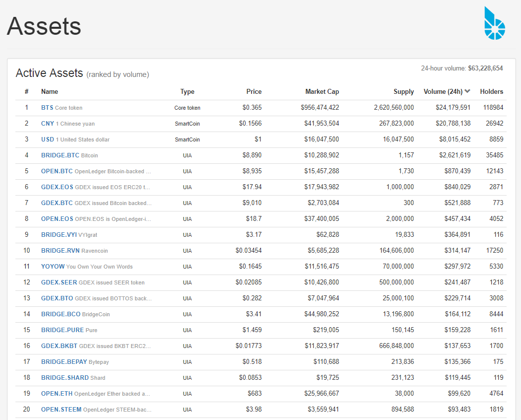Sort by the Holders column header

[x=491, y=91]
